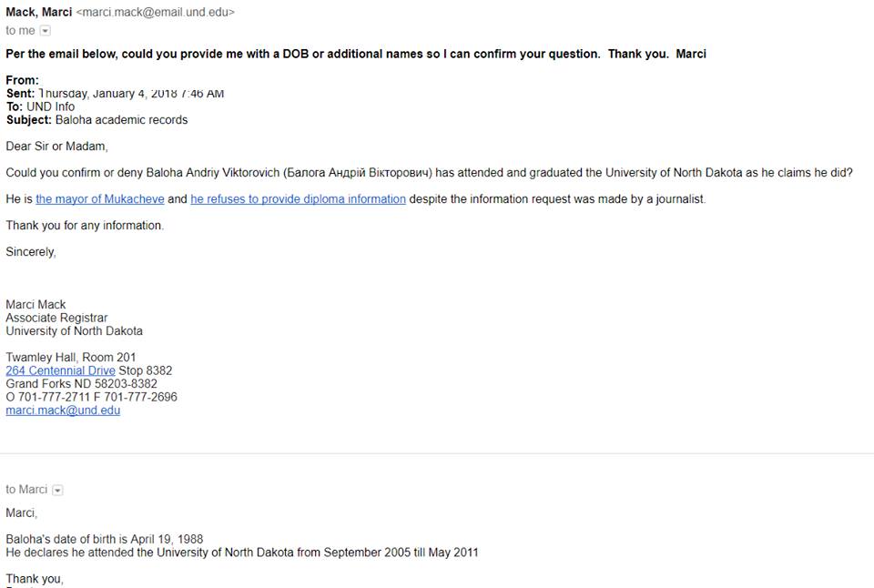Screen dimensions: 874x588
Task: Click the "to Marci" recipient text
Action: 26,490
